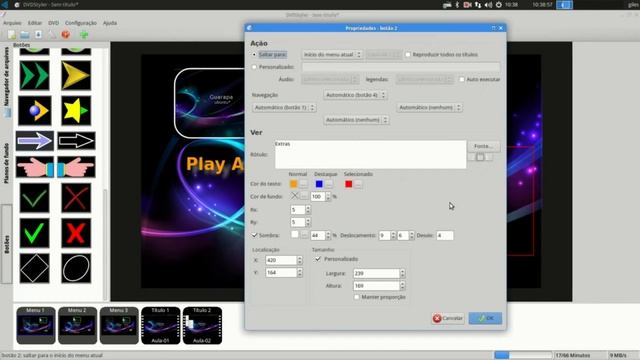640x360 pixels.
Task: Open the Selecionado text color picker button
Action: pyautogui.click(x=358, y=184)
